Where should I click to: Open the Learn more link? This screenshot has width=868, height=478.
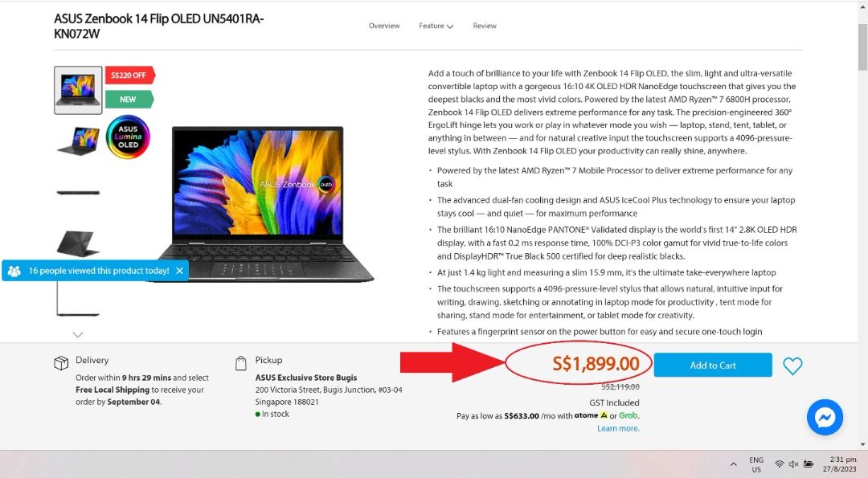pos(618,428)
